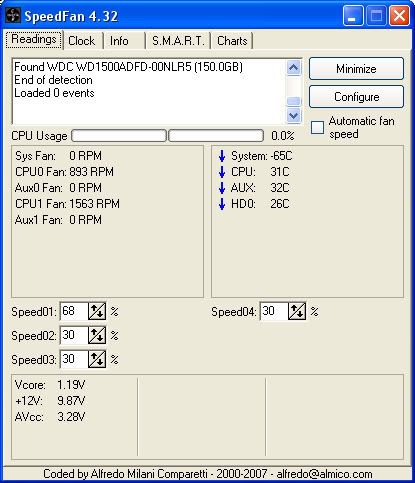Adjust the Speed01 spinner arrows
This screenshot has width=415, height=483.
click(97, 311)
